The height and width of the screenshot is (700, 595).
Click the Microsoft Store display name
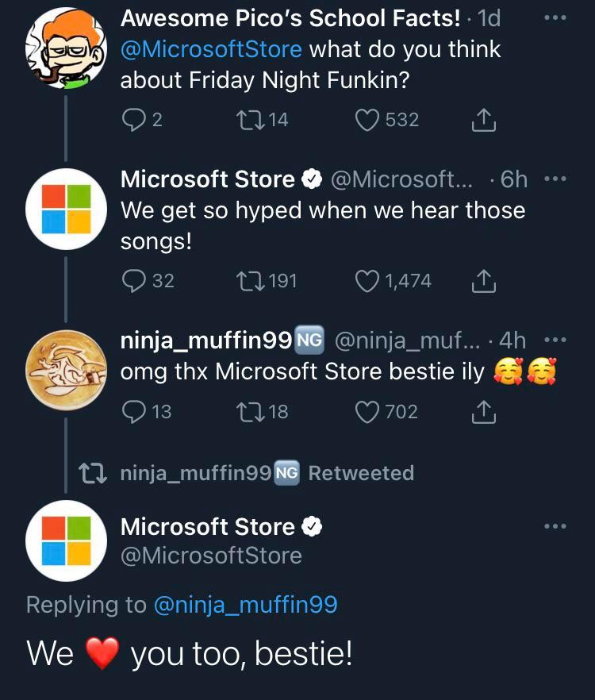tap(206, 179)
